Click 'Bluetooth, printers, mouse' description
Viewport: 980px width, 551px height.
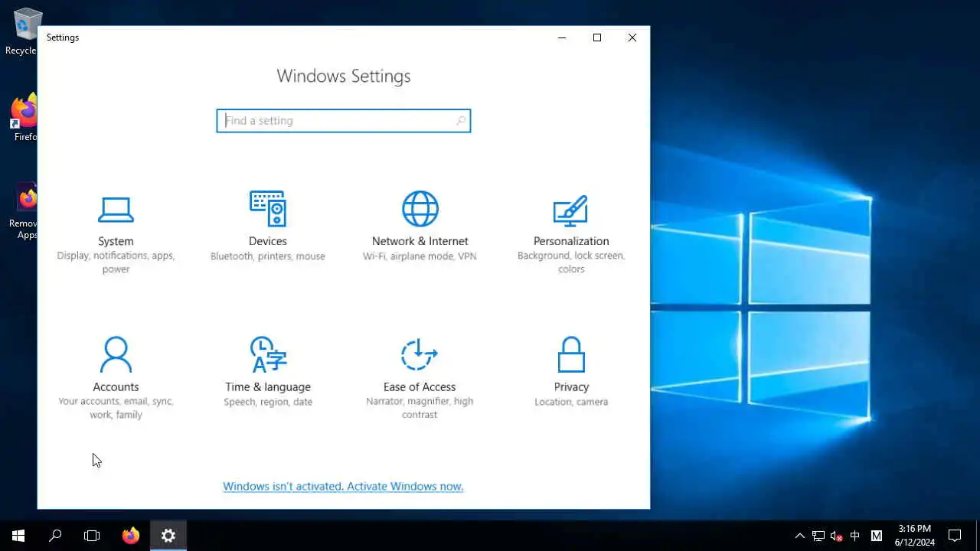[268, 256]
